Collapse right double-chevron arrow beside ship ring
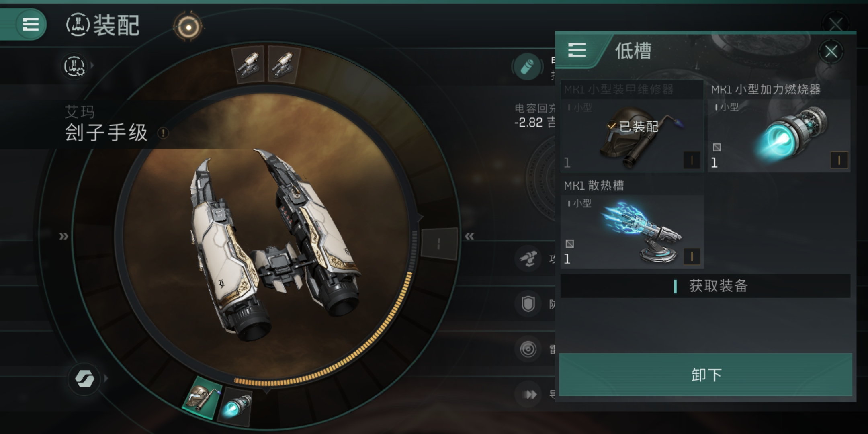 coord(469,236)
